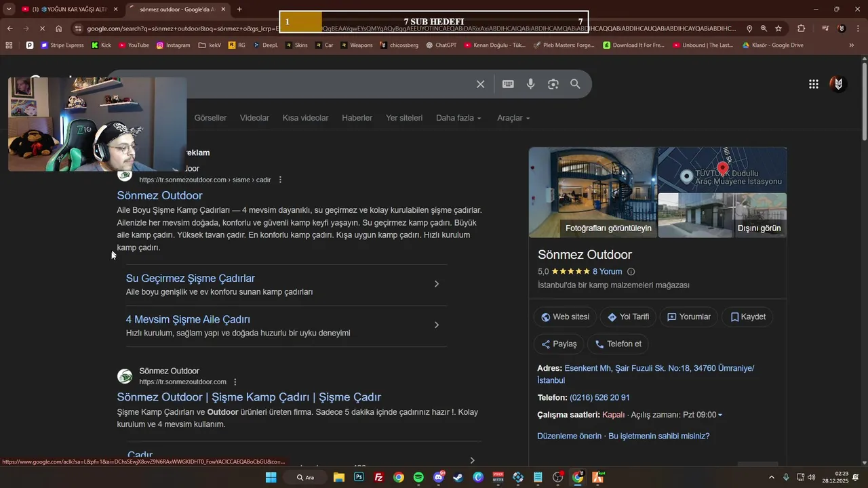Open the Google account profile avatar
Image resolution: width=868 pixels, height=488 pixels.
pos(838,84)
